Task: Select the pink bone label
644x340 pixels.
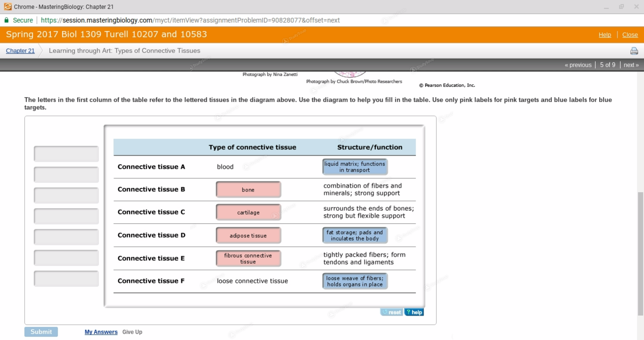Action: 248,190
